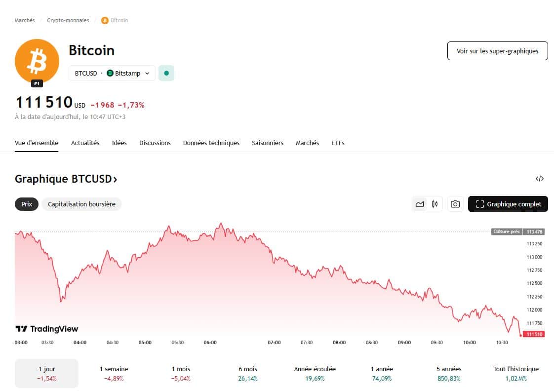Click Voir sur les super-graphiques button
The height and width of the screenshot is (392, 554).
[498, 51]
